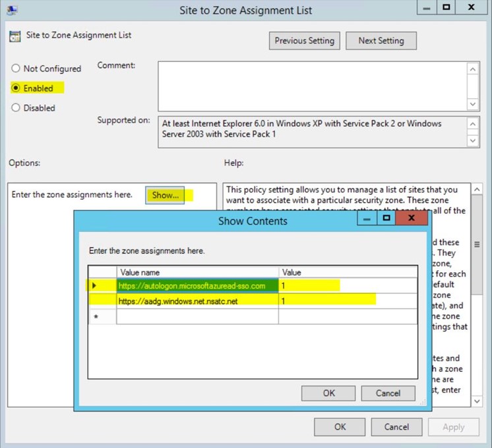The height and width of the screenshot is (448, 492).
Task: Minimize the Site to Zone Assignment List window
Action: click(x=427, y=7)
